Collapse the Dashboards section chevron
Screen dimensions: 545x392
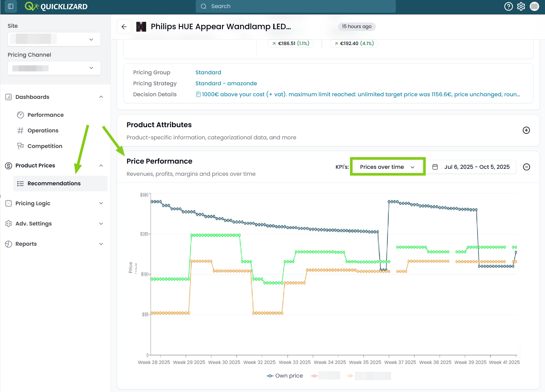(x=101, y=97)
